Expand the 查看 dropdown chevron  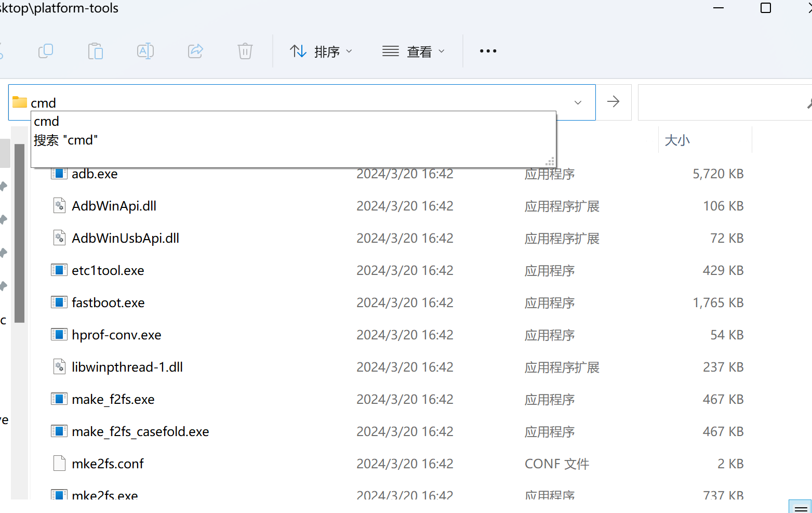[442, 51]
